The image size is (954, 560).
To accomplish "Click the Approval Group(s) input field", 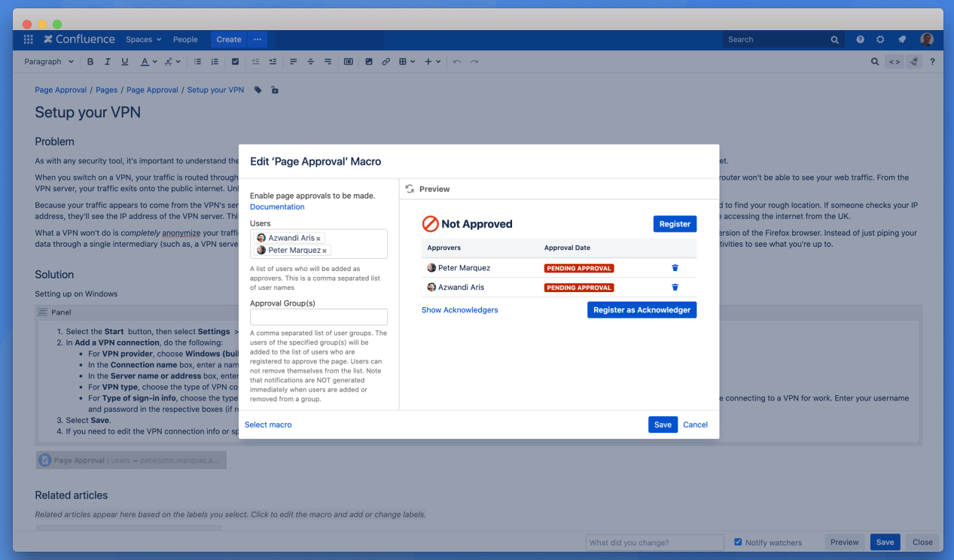I will coord(319,317).
